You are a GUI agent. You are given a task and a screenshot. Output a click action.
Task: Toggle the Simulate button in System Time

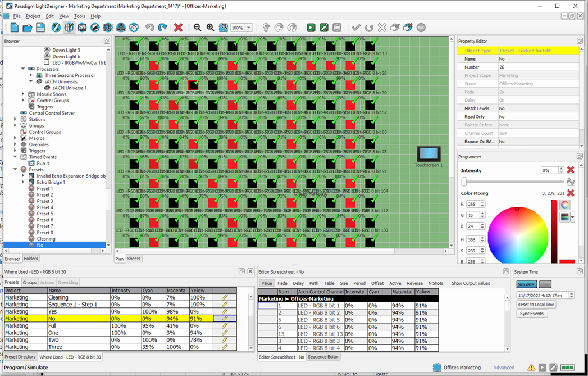point(526,284)
